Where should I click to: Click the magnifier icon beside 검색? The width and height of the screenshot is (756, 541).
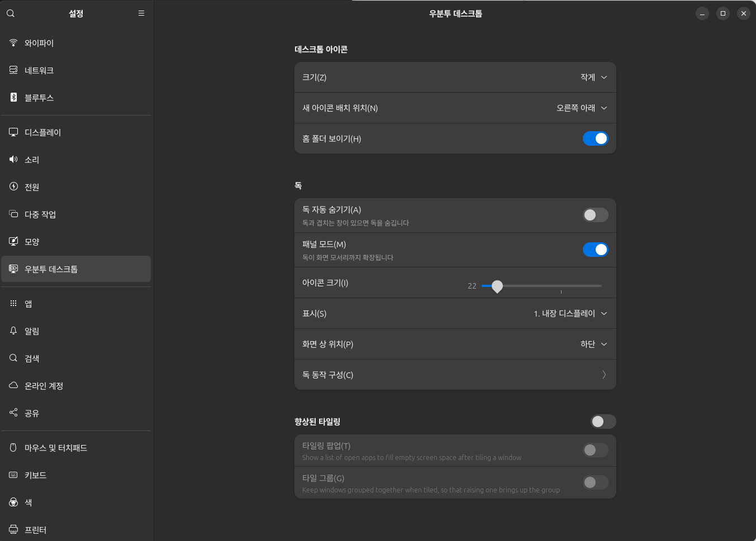13,358
